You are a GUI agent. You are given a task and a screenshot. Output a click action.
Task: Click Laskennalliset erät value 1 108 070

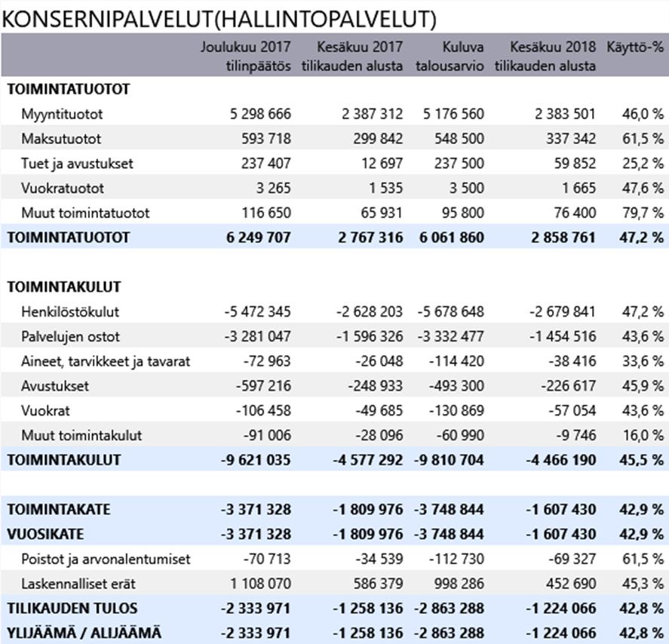point(260,584)
